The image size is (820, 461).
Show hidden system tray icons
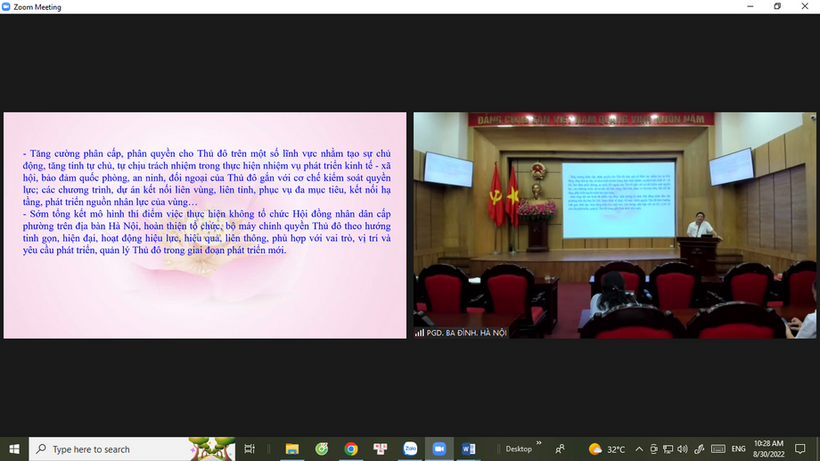pos(639,449)
